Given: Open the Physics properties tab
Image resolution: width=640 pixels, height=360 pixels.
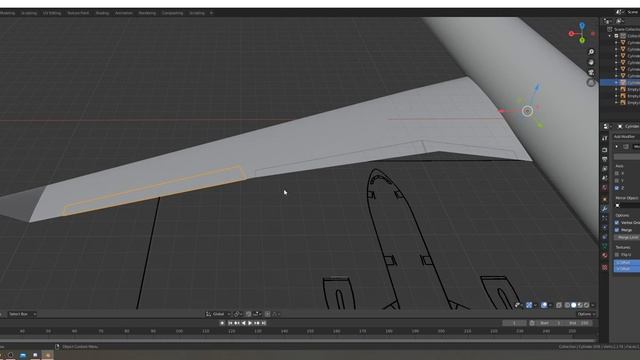Looking at the screenshot, I should (x=604, y=227).
